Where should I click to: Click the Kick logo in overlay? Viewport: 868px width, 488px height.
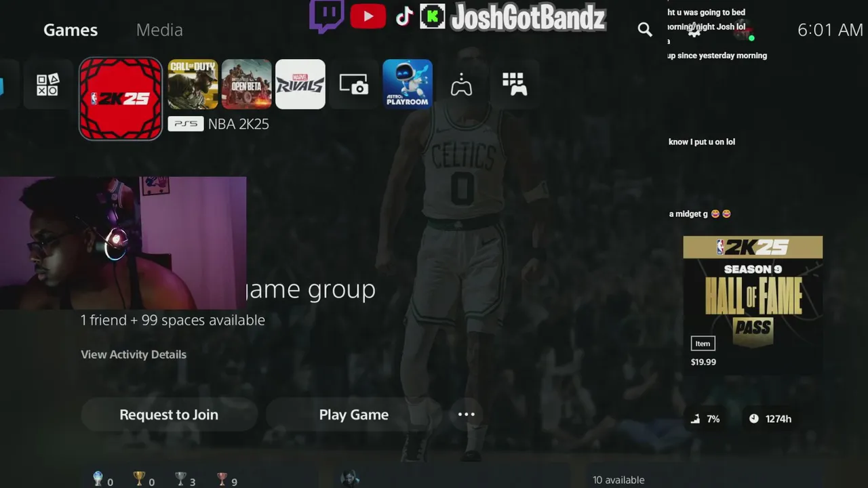(x=433, y=17)
